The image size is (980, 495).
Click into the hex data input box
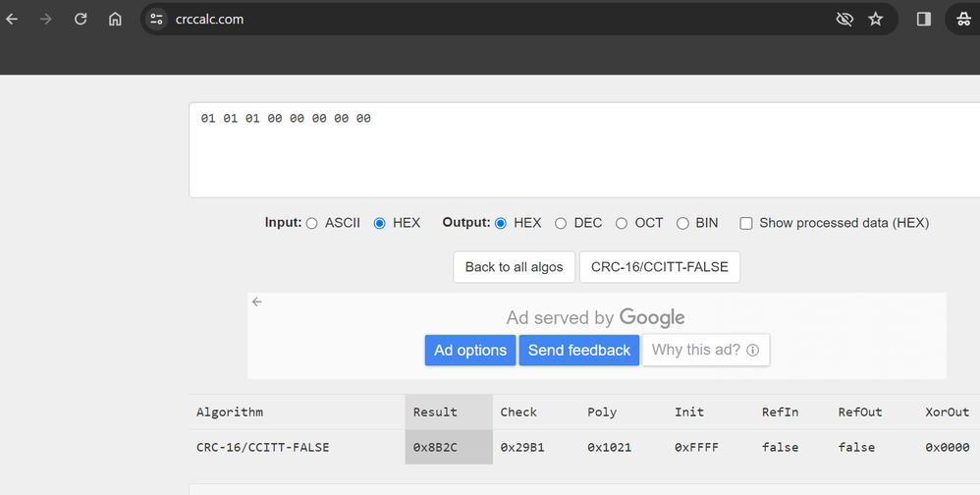click(x=583, y=150)
